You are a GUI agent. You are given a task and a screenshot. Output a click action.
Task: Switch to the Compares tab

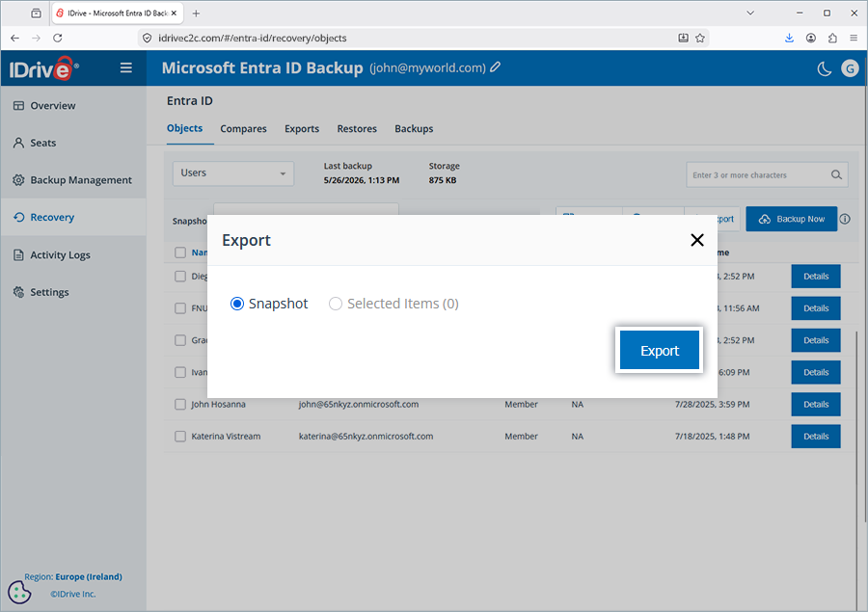coord(244,128)
